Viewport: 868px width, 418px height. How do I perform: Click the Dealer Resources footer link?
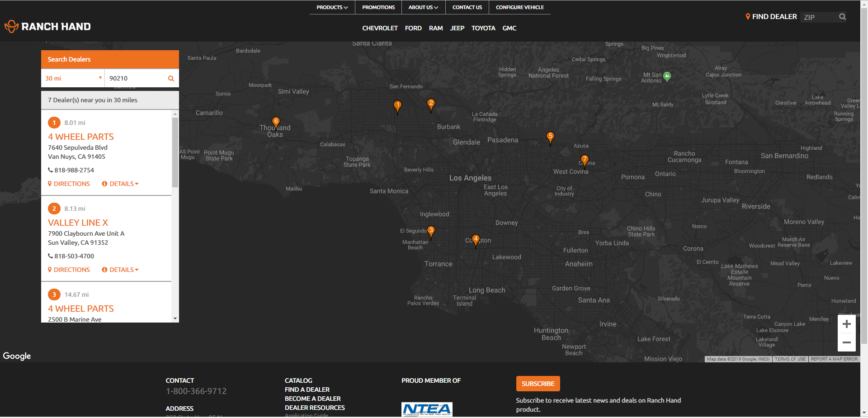[315, 408]
